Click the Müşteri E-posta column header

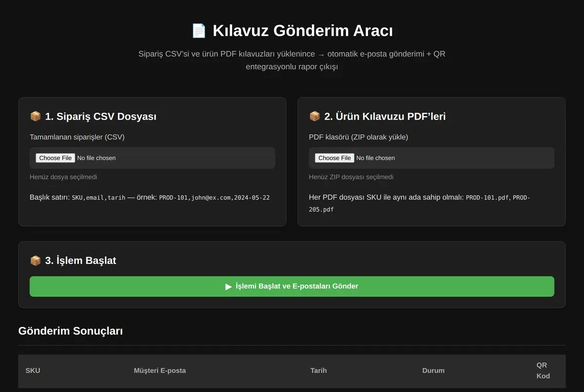point(160,371)
